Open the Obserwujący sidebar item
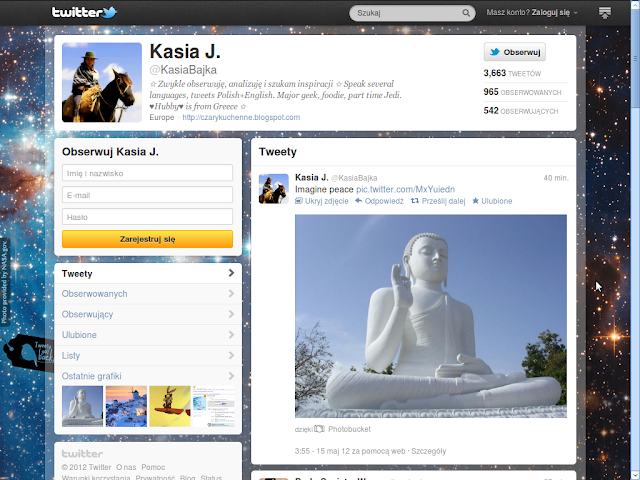 pyautogui.click(x=148, y=314)
